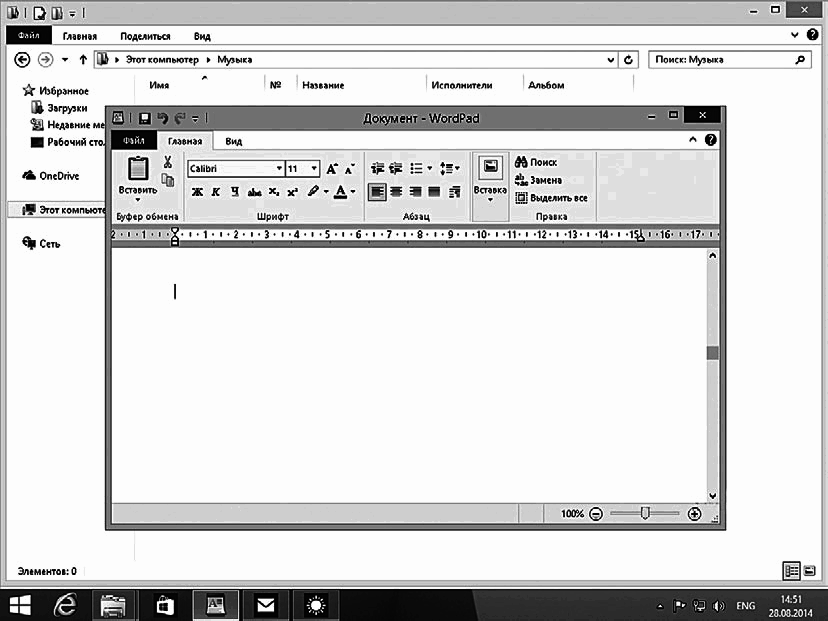Apply the text highlight marker icon

pyautogui.click(x=313, y=191)
